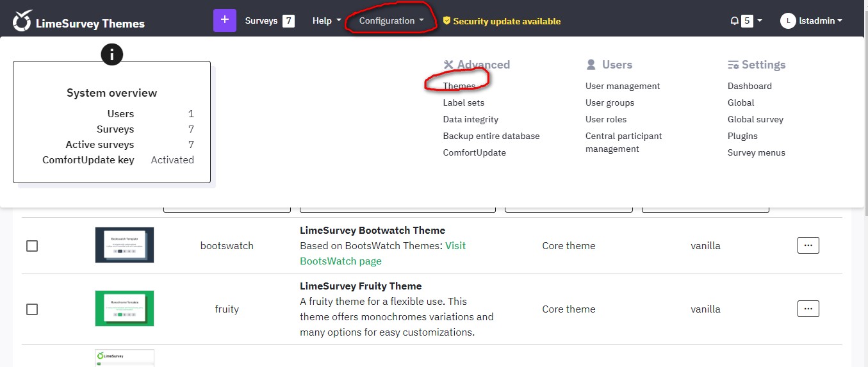
Task: Click the fruity theme preview thumbnail
Action: (124, 309)
